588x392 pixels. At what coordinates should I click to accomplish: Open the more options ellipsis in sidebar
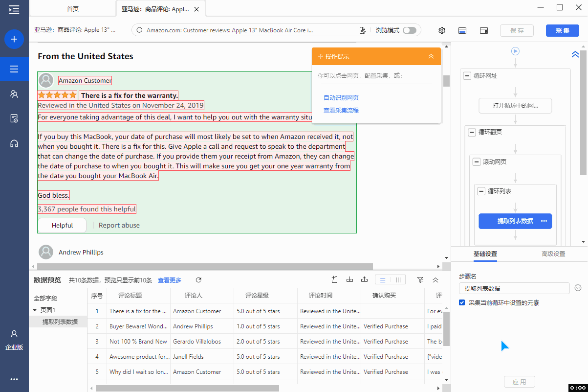point(14,379)
